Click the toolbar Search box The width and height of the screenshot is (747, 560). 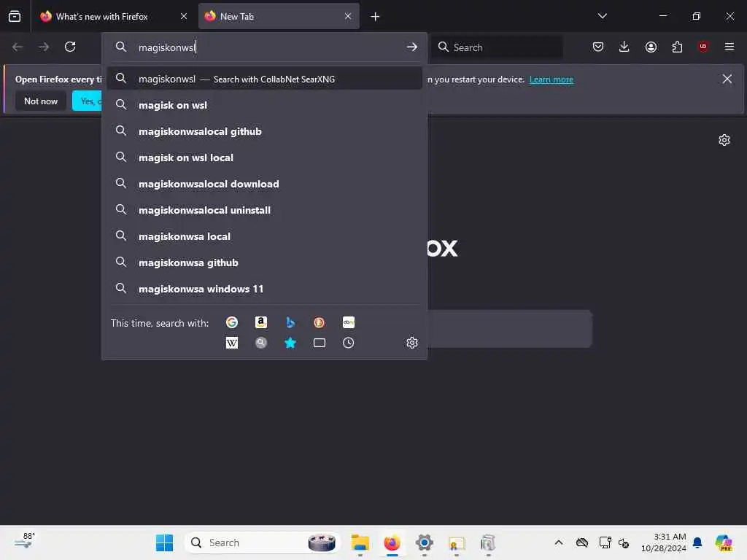coord(497,47)
